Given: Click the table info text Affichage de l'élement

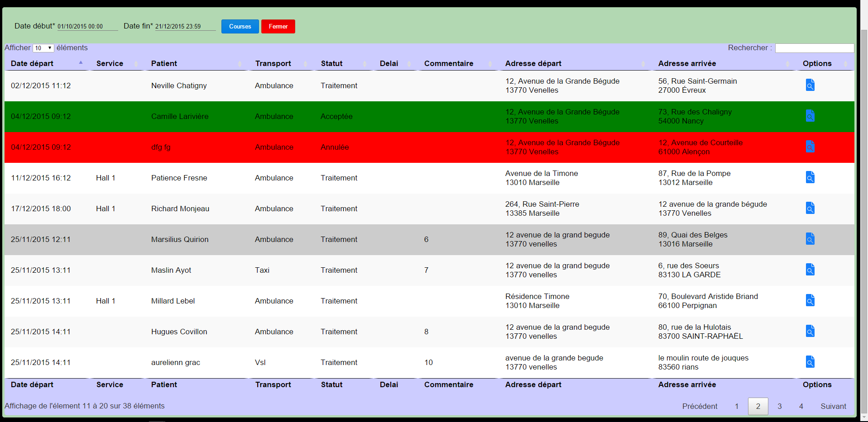Looking at the screenshot, I should 85,406.
